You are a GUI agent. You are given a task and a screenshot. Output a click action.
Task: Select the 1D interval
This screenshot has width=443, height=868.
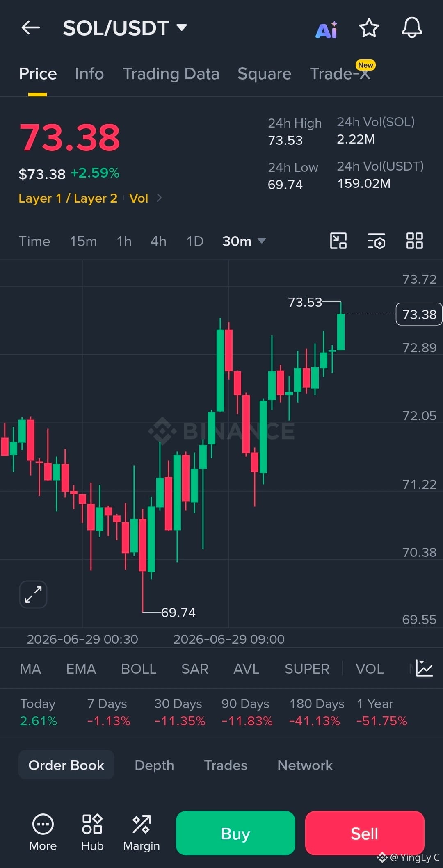[x=195, y=241]
